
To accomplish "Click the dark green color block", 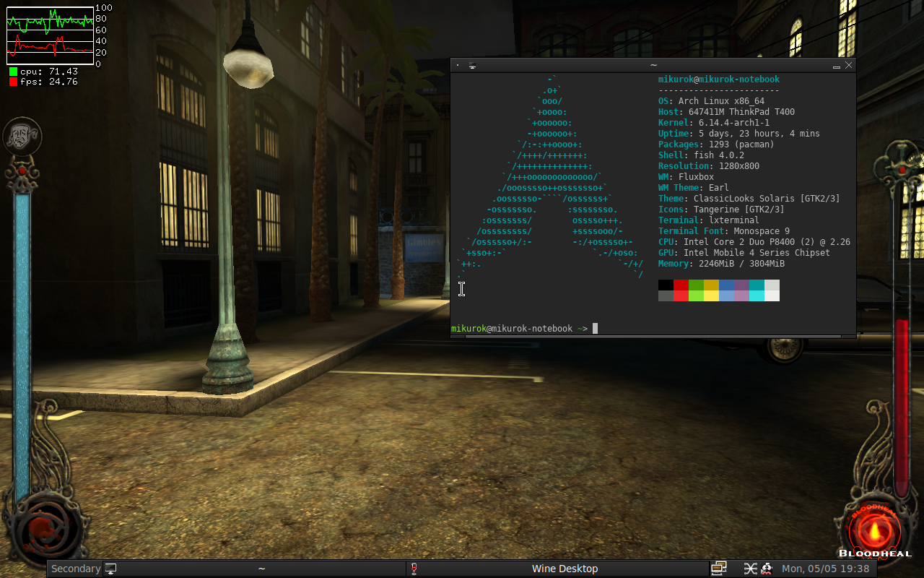I will tap(696, 285).
